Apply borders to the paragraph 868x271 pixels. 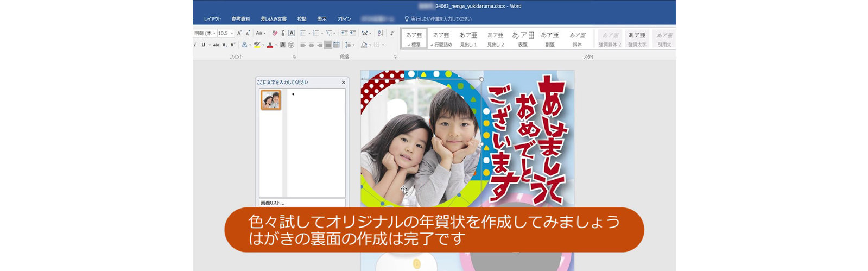tap(376, 45)
